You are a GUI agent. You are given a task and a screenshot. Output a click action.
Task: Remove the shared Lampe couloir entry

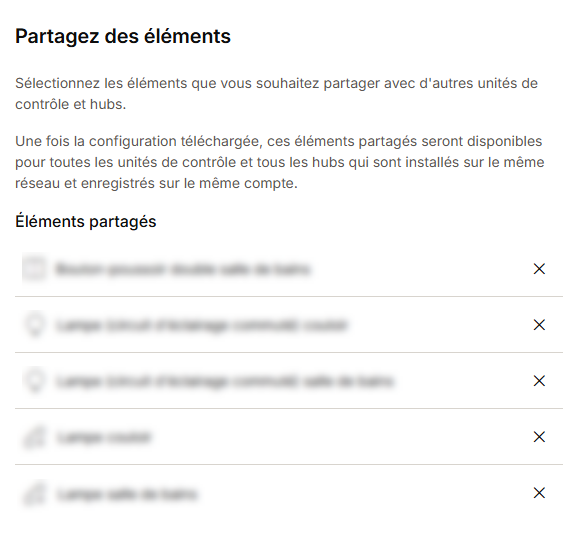point(539,437)
